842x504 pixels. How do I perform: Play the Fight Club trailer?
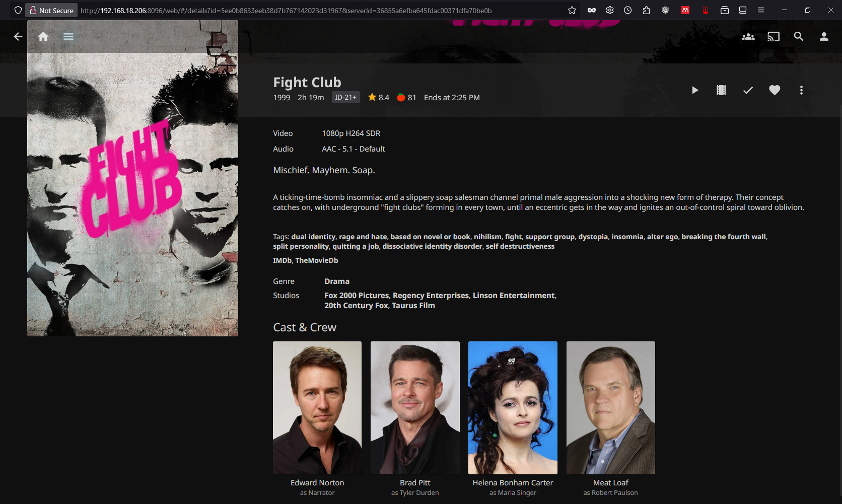(x=721, y=90)
